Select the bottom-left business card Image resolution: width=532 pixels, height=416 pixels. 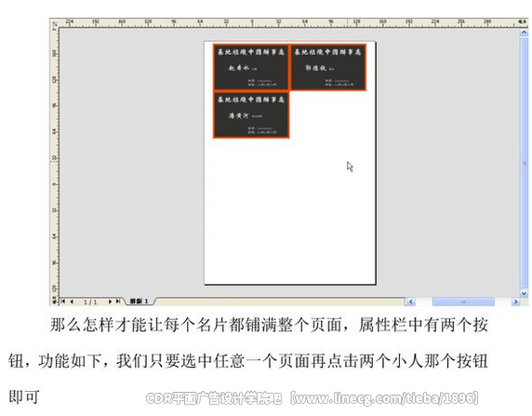click(251, 114)
